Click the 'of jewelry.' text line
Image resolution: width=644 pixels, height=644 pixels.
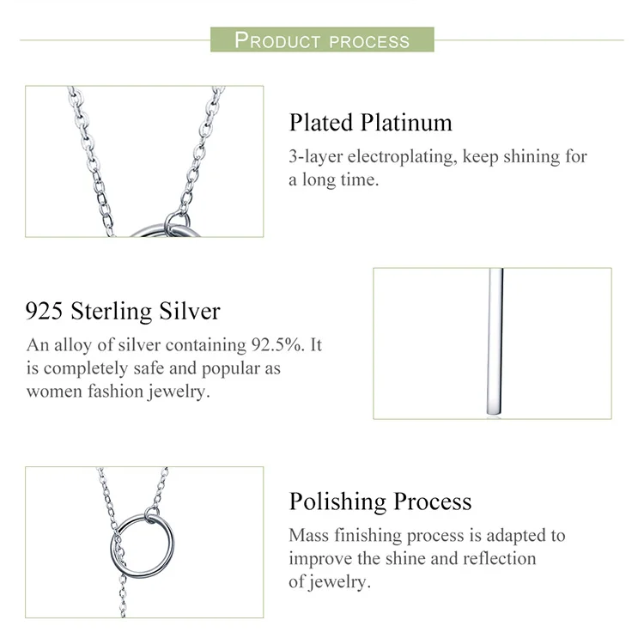click(x=330, y=582)
